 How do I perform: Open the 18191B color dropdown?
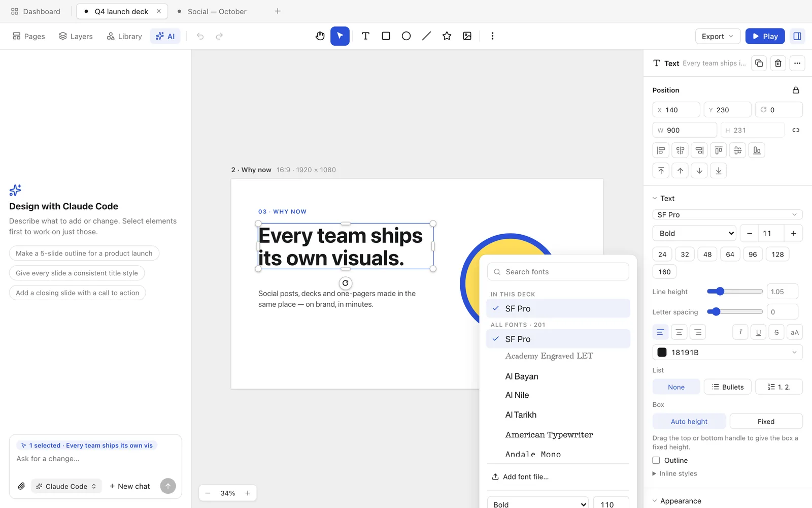[727, 352]
